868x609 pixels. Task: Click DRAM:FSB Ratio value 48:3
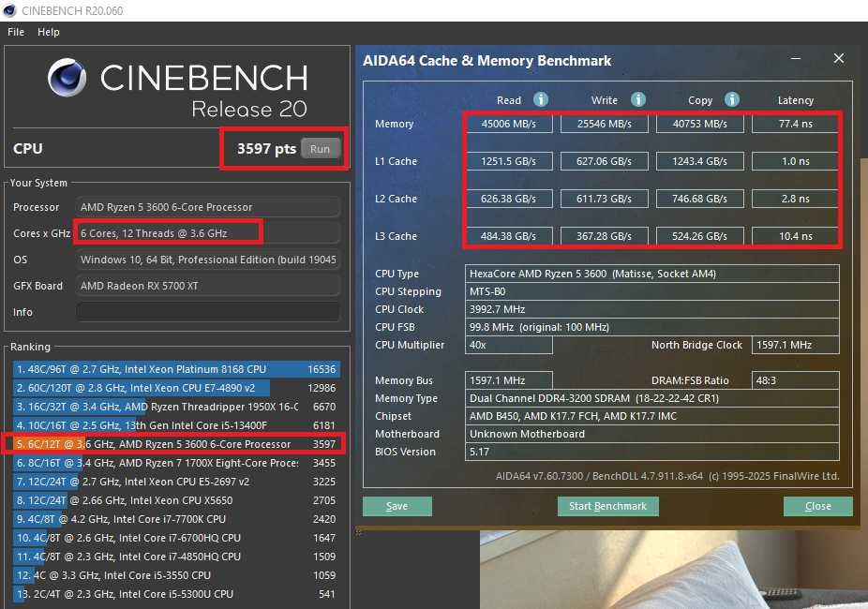pos(796,380)
